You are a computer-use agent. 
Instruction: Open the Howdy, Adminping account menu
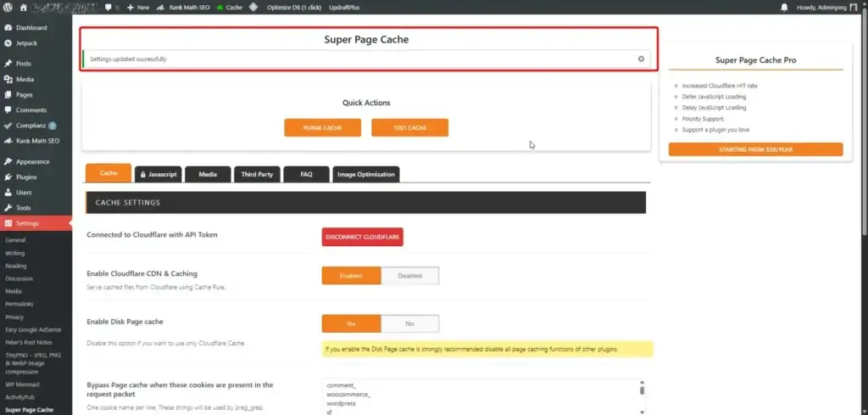coord(826,7)
